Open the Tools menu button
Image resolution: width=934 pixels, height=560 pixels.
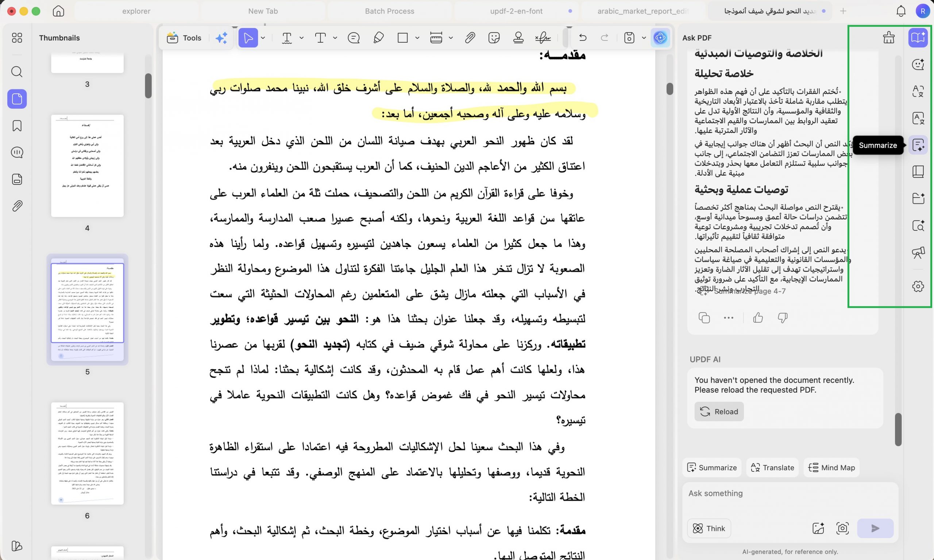pos(184,38)
